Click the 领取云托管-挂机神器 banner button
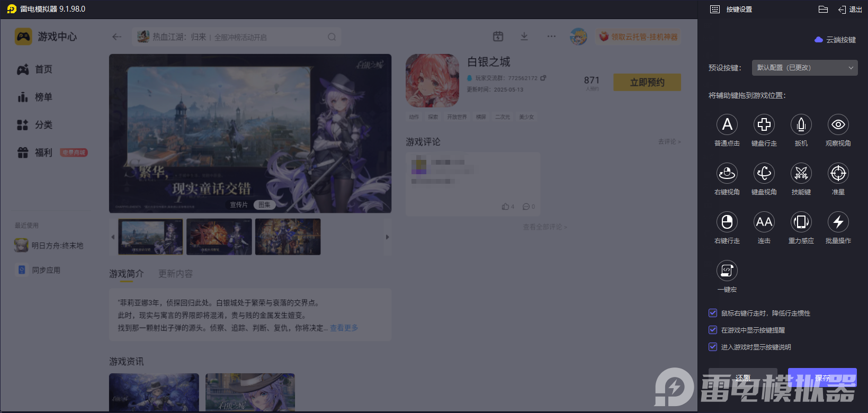This screenshot has width=868, height=413. (x=638, y=37)
